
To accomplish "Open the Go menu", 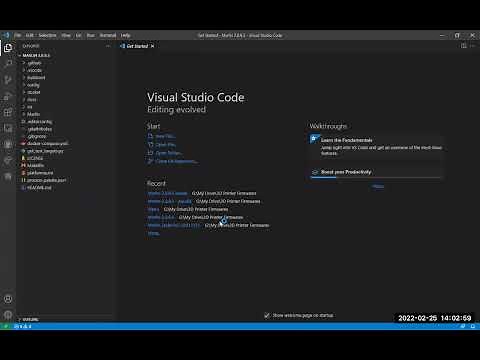I will coord(78,35).
